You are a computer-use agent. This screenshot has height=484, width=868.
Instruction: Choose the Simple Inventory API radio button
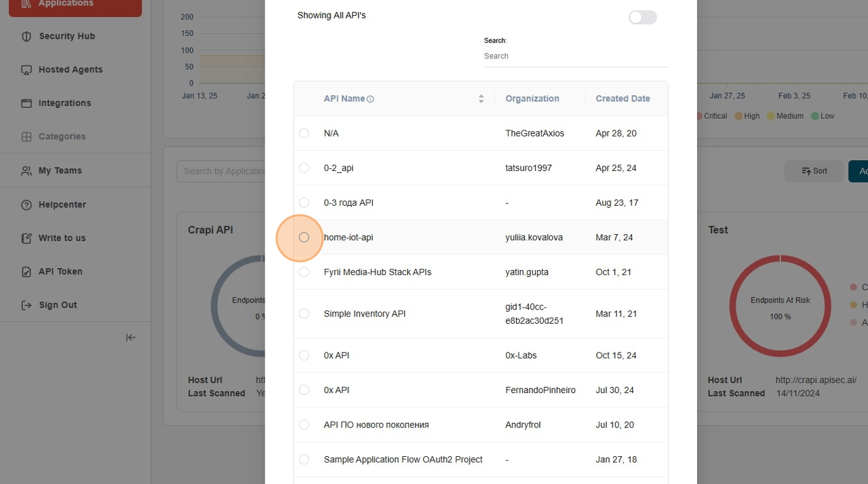(304, 314)
